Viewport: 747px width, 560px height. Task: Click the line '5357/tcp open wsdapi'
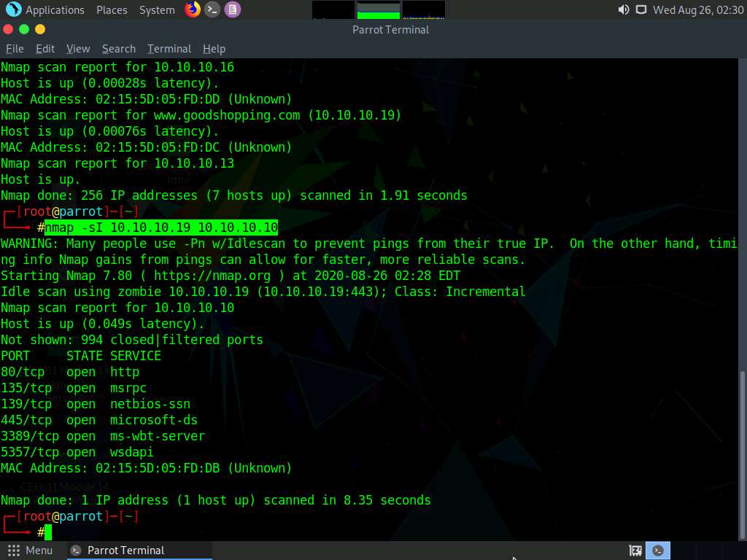(x=77, y=452)
